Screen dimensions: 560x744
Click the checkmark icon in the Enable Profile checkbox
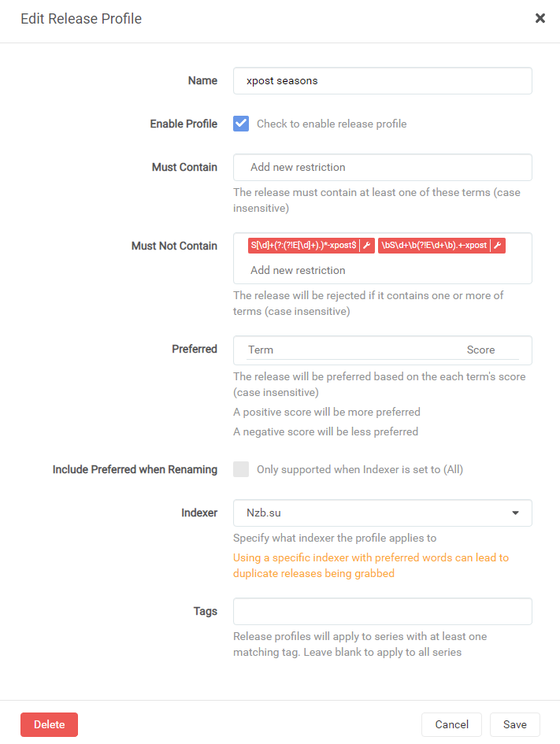tap(240, 123)
